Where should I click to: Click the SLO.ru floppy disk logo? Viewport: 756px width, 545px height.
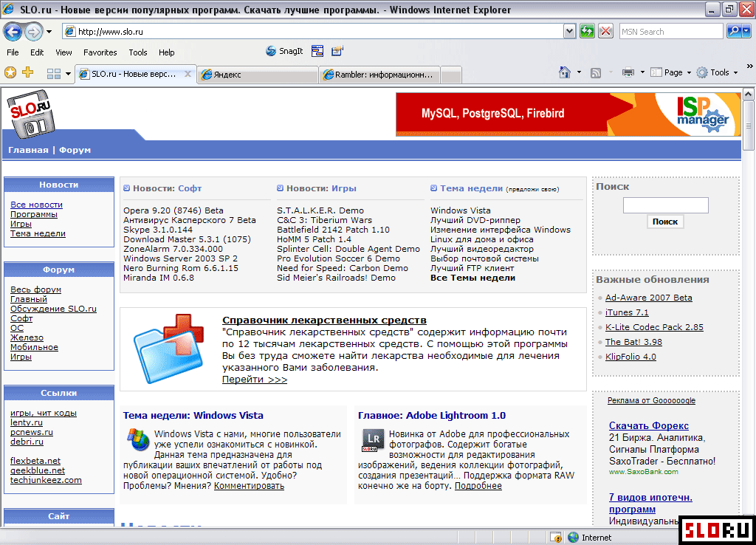coord(30,114)
